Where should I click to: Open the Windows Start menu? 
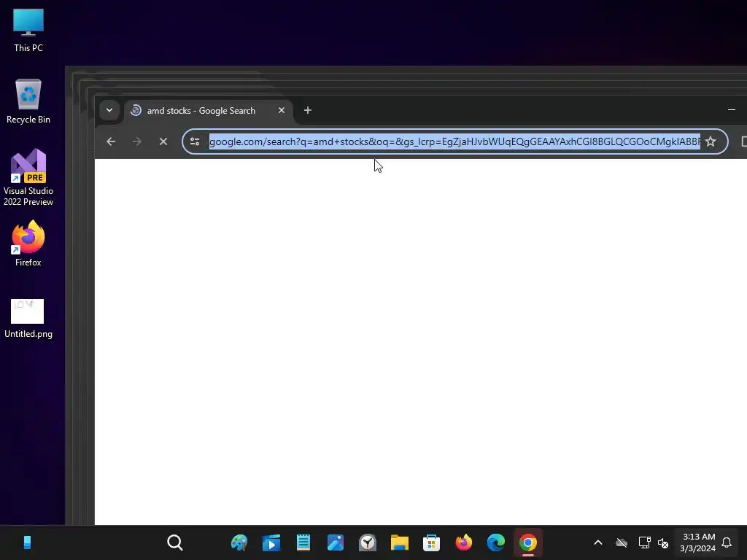tap(27, 542)
